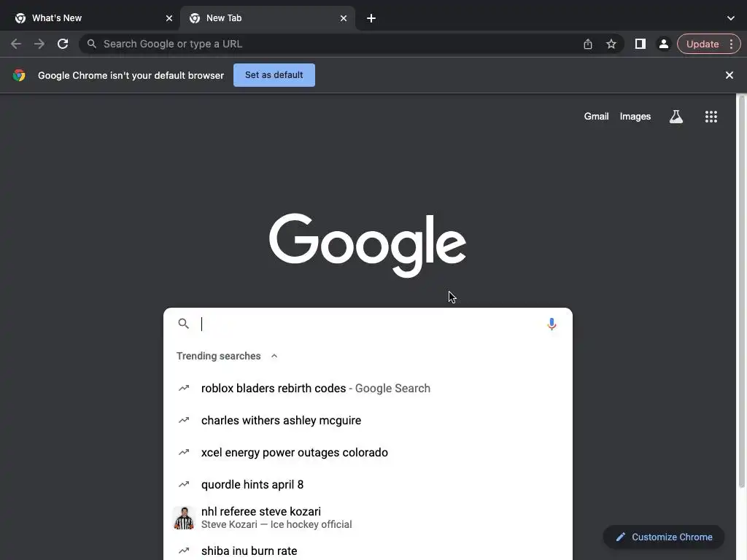Open the tab search dropdown arrow
The image size is (747, 560).
731,18
